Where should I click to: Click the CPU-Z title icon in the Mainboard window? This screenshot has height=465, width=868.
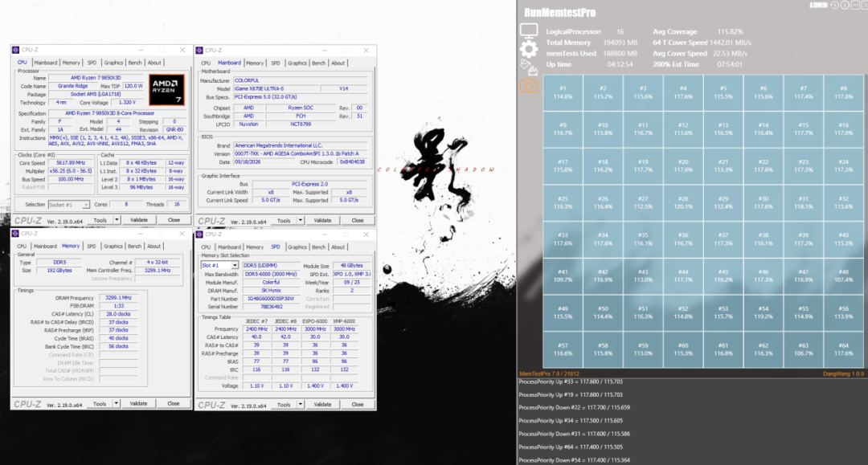pyautogui.click(x=199, y=51)
